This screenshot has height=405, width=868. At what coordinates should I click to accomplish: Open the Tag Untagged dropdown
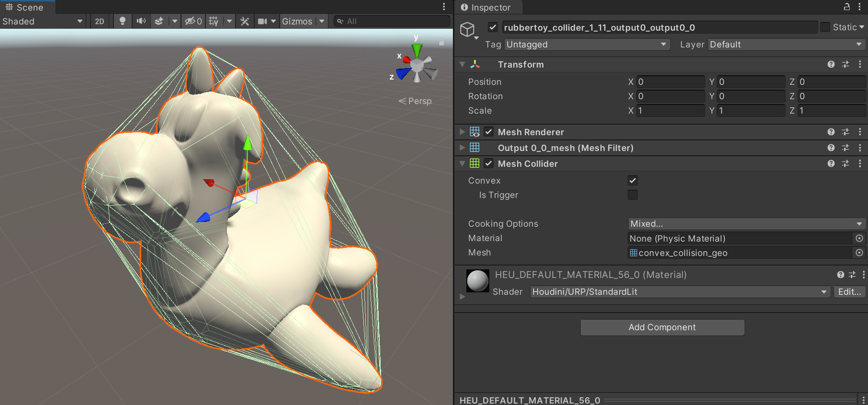click(587, 45)
